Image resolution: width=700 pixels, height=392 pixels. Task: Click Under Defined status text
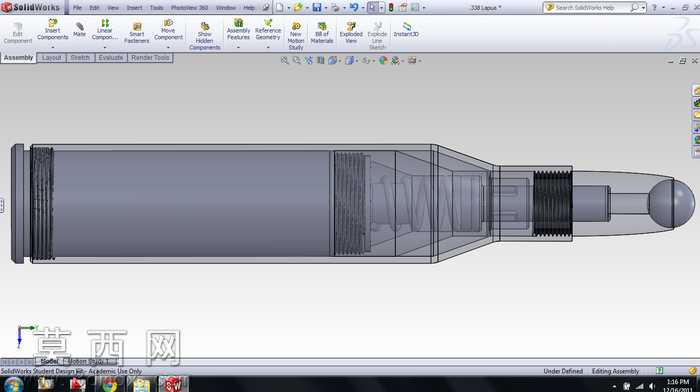[563, 371]
